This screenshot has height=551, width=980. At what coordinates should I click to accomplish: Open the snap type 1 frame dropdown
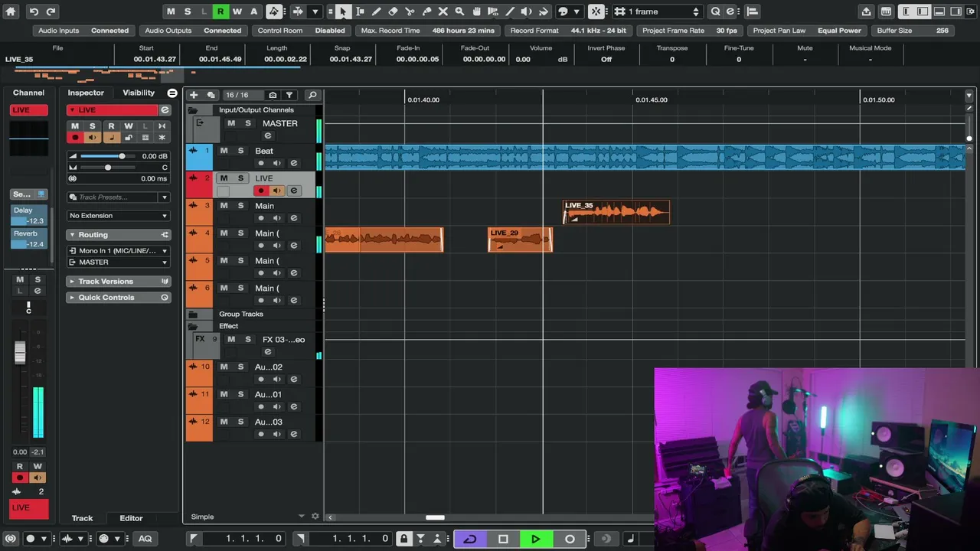657,11
